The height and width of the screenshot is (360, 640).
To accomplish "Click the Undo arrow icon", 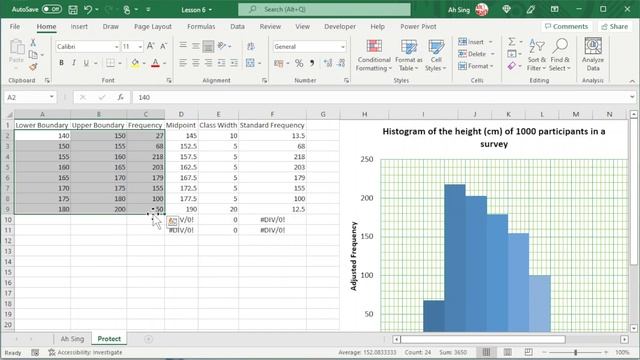I will click(88, 9).
